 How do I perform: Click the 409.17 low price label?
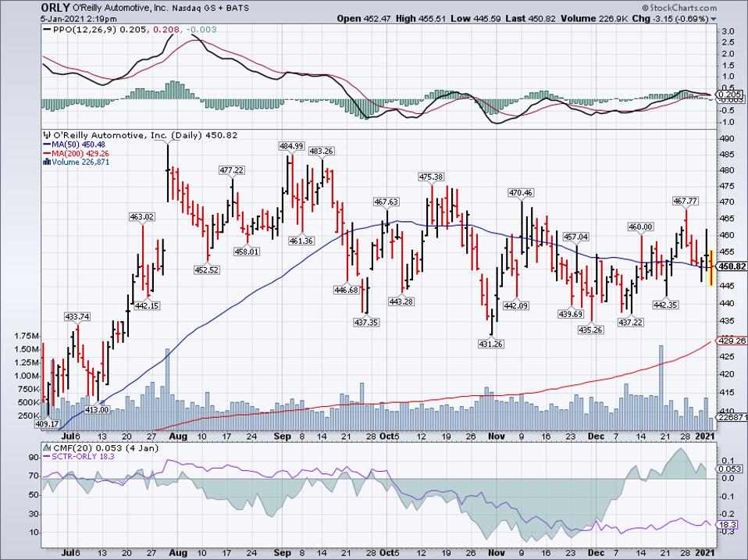click(47, 423)
